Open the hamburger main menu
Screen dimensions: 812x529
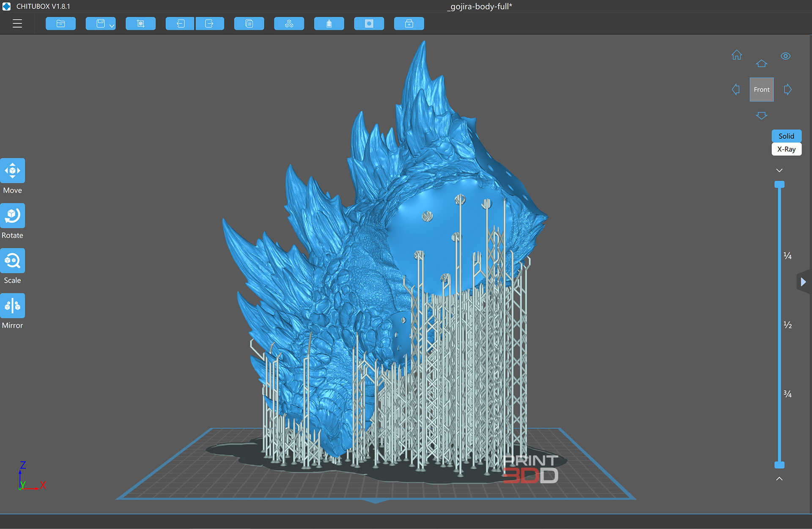(17, 24)
